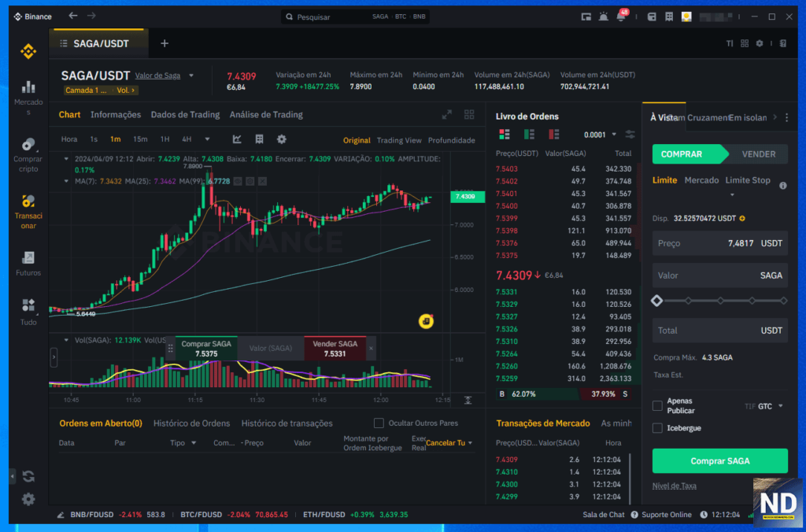Screen dimensions: 806x532
Task: Open the settings gear below the title bar
Action: click(x=760, y=43)
